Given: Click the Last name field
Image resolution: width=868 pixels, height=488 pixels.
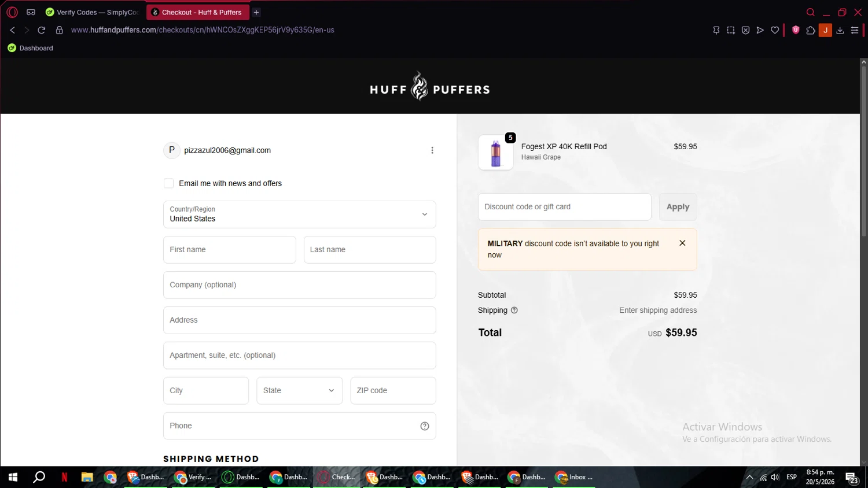Looking at the screenshot, I should [x=370, y=250].
